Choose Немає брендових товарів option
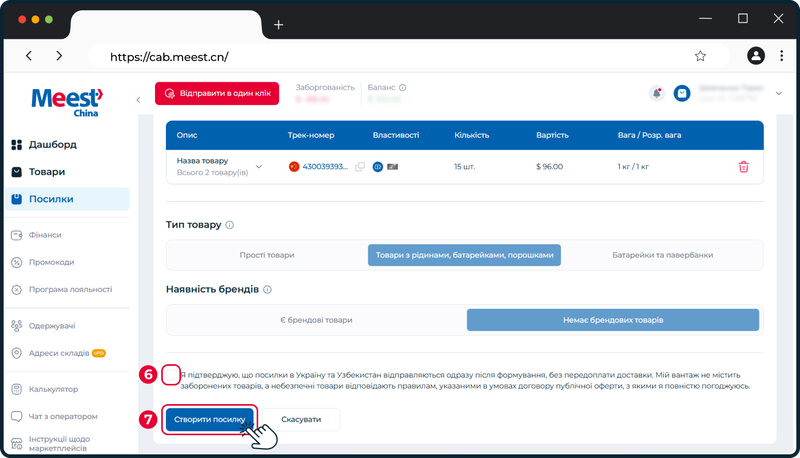Viewport: 800px width, 458px height. point(613,320)
